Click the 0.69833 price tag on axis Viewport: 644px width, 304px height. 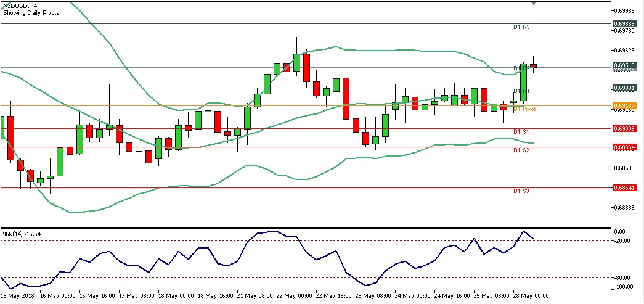(625, 23)
